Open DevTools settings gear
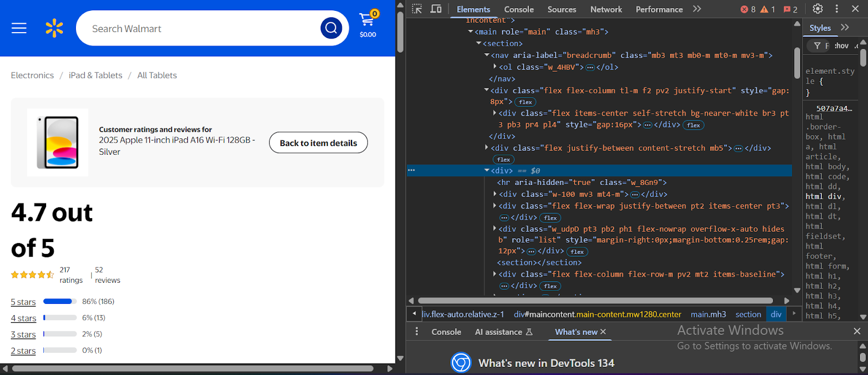 tap(818, 9)
